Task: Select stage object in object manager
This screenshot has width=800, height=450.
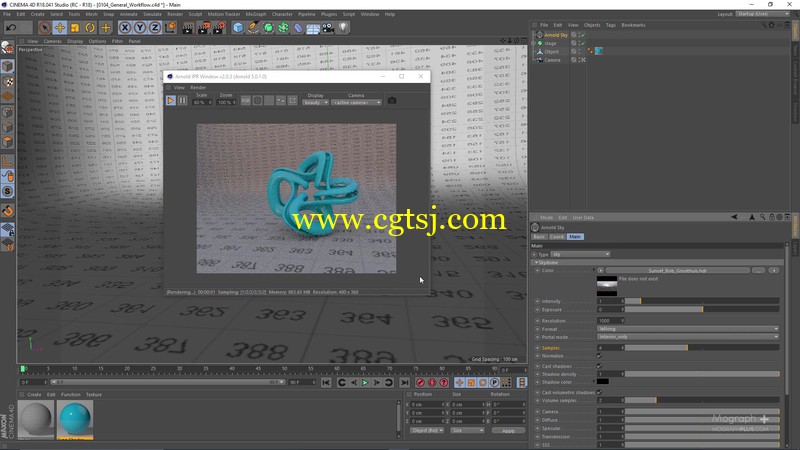Action: [x=550, y=43]
